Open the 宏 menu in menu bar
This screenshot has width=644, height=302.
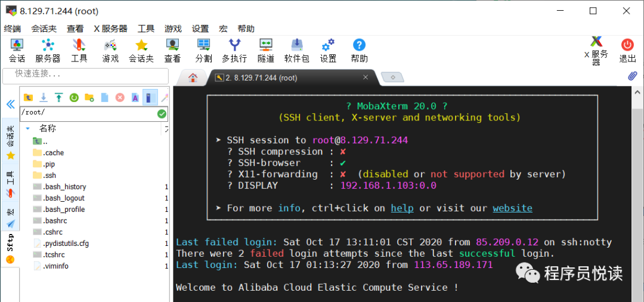[224, 29]
